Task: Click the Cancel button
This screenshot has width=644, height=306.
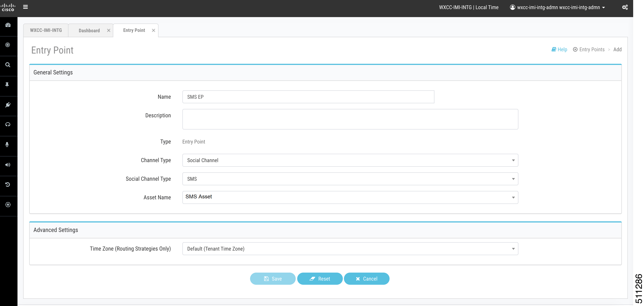Action: pyautogui.click(x=367, y=279)
